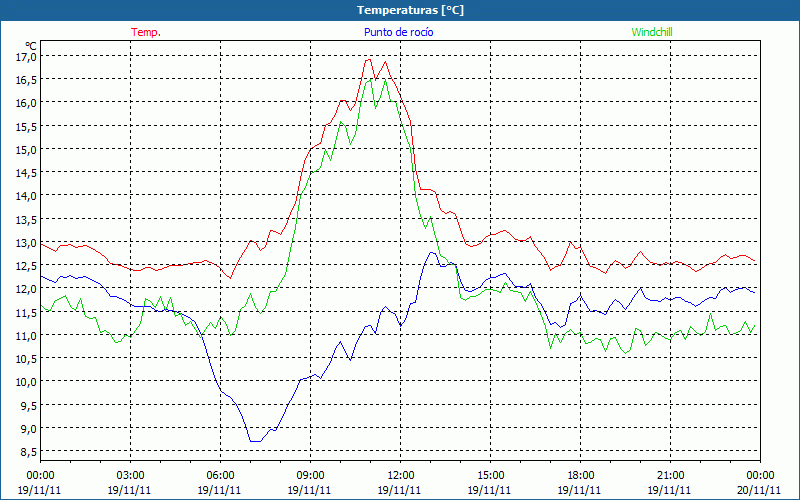This screenshot has height=500, width=800.
Task: Click the lowest point of the blue dew point line
Action: (255, 441)
